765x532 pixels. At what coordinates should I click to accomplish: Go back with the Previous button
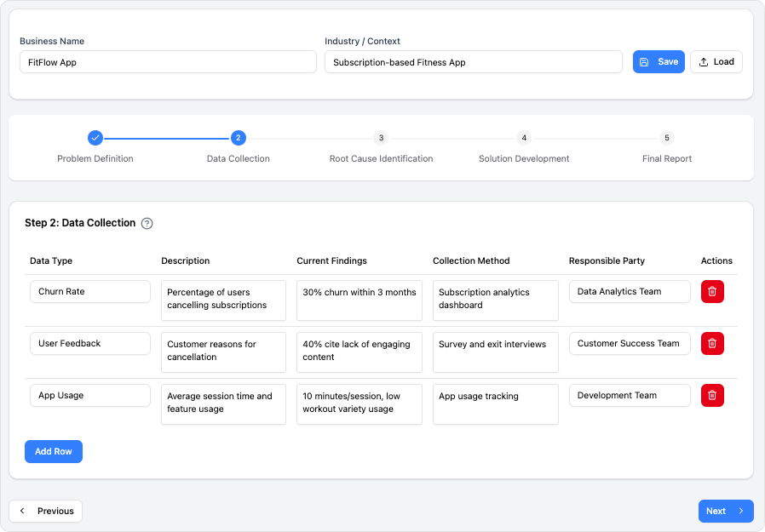pyautogui.click(x=46, y=511)
